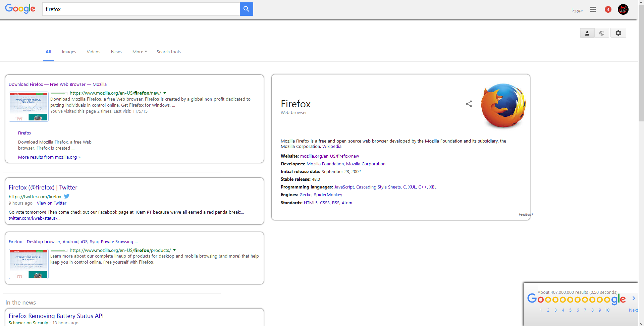
Task: Open the More search categories dropdown
Action: [x=140, y=52]
